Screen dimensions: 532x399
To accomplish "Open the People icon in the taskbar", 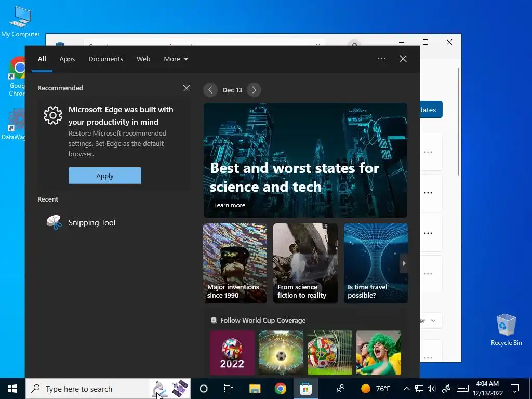I will (x=340, y=389).
